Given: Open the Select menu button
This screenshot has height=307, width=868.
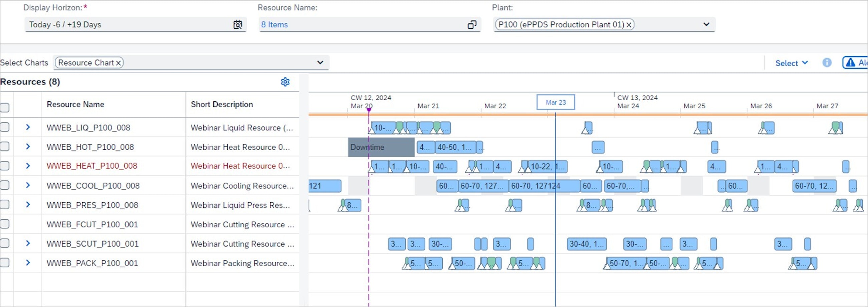Looking at the screenshot, I should (791, 63).
